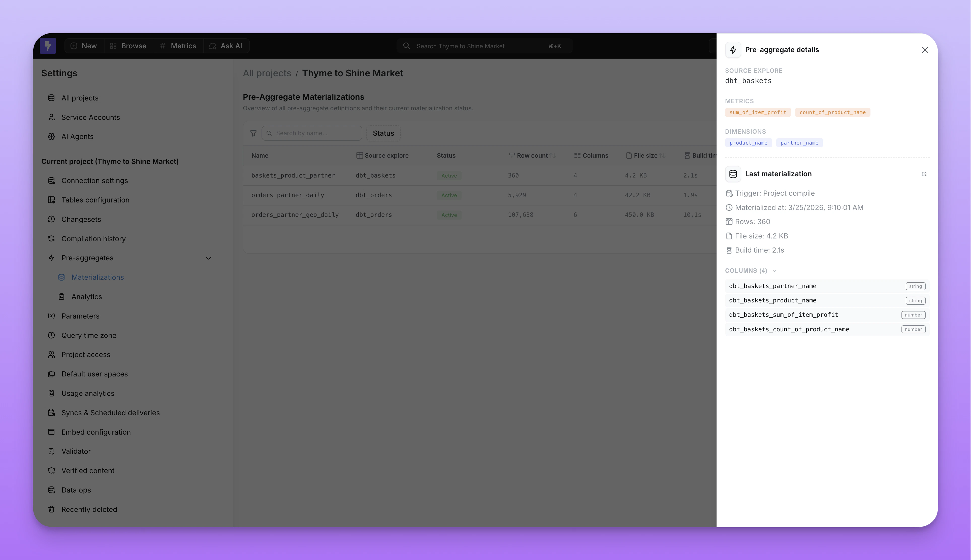Click the sum_of_item_profit metric tag
This screenshot has width=971, height=560.
[757, 113]
